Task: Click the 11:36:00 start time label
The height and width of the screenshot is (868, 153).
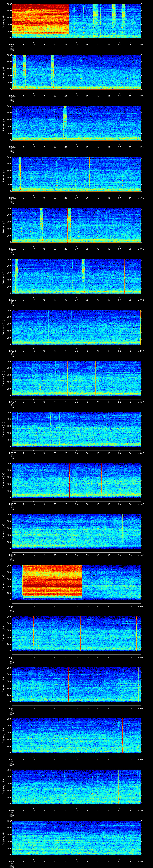Action: [x=12, y=300]
